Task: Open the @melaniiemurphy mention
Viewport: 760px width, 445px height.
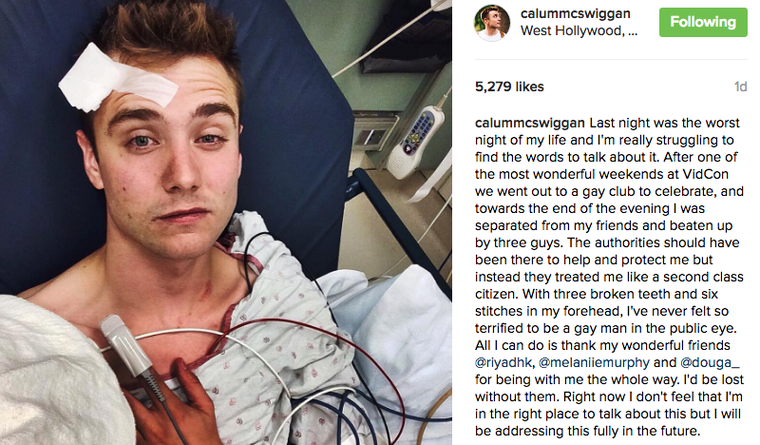Action: (x=594, y=362)
